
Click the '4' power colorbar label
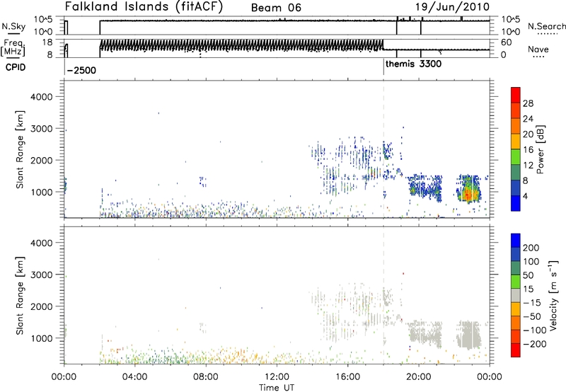(x=526, y=196)
